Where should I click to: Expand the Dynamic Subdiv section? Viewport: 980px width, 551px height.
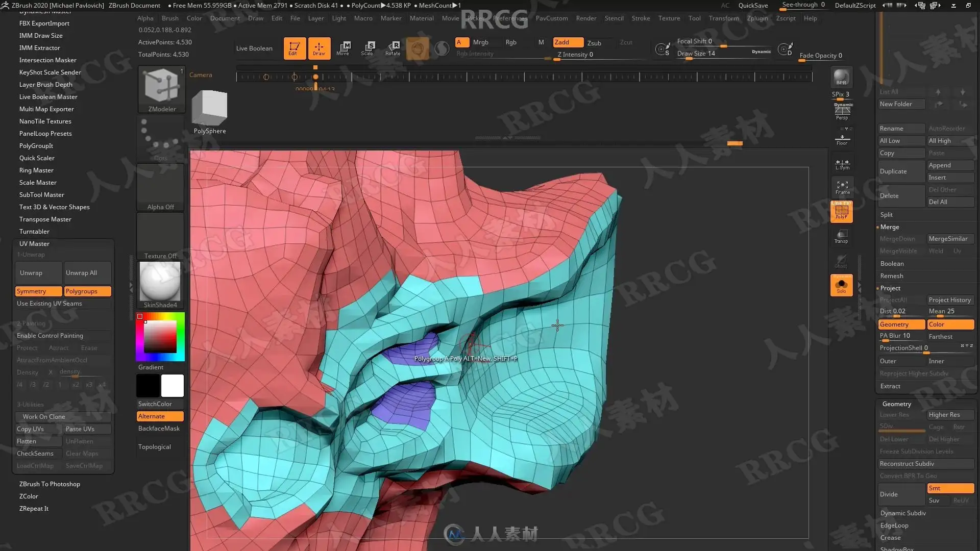point(902,513)
